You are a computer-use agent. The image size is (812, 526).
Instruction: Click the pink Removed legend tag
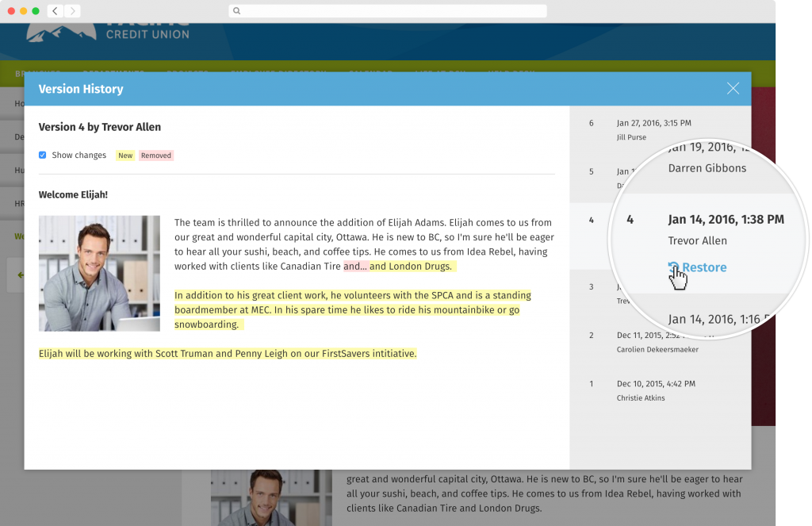(156, 155)
